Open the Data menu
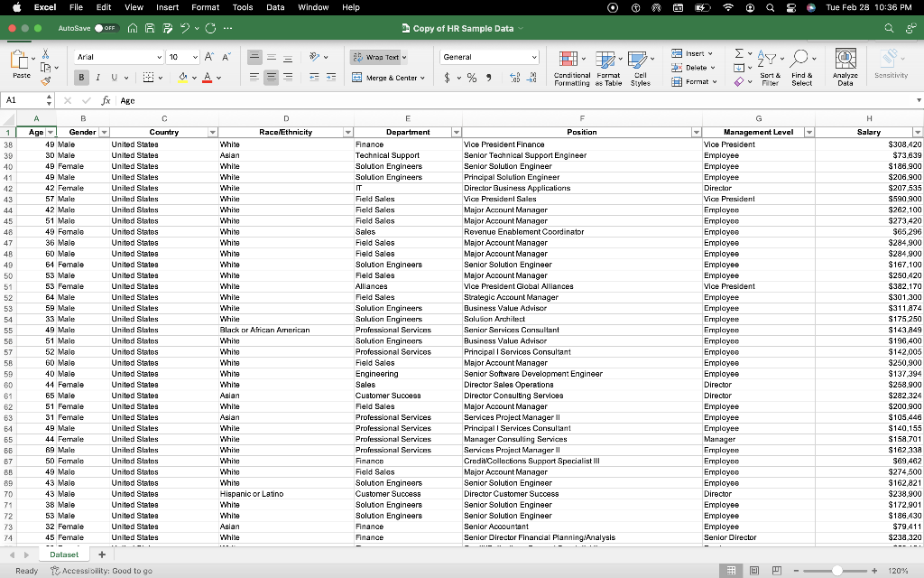This screenshot has height=578, width=924. point(274,7)
